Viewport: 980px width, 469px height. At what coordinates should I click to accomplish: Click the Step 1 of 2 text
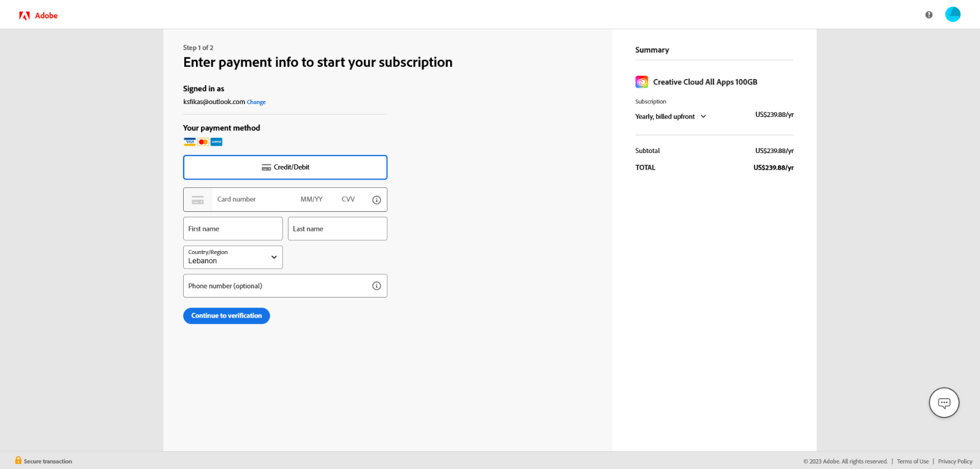(x=198, y=48)
